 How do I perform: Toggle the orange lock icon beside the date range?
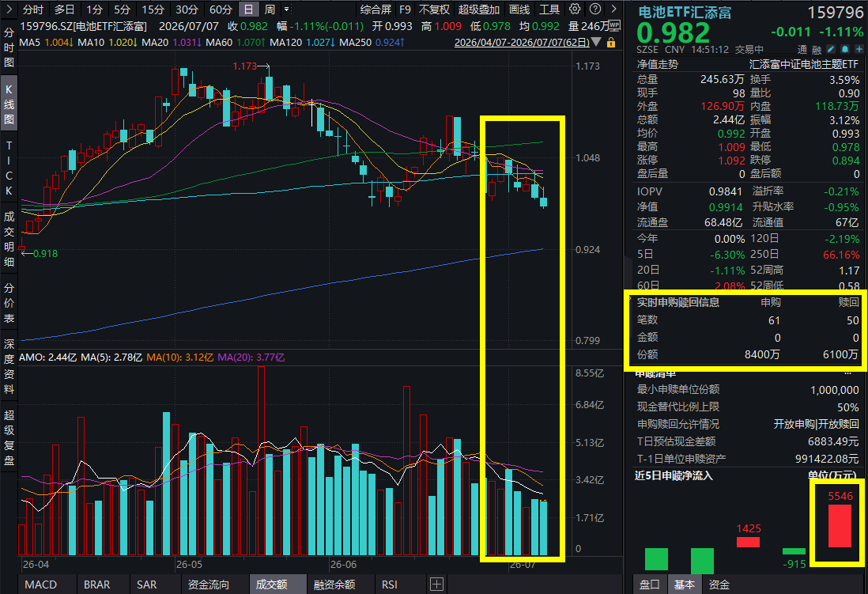pyautogui.click(x=611, y=42)
